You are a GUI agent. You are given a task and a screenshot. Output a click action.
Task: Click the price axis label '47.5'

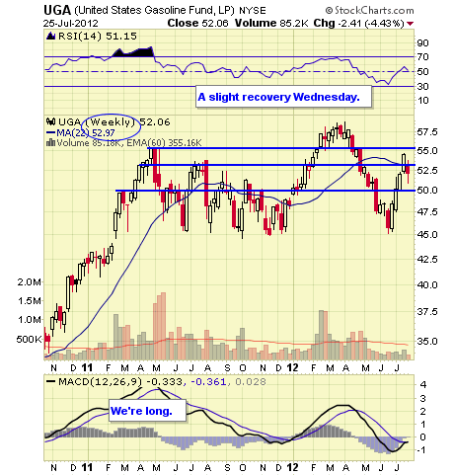click(x=427, y=212)
